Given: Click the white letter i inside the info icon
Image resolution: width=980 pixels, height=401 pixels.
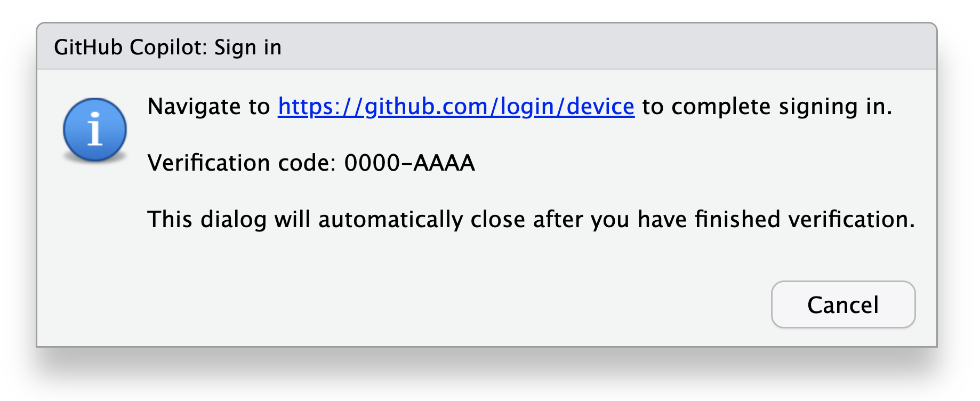Looking at the screenshot, I should (95, 130).
